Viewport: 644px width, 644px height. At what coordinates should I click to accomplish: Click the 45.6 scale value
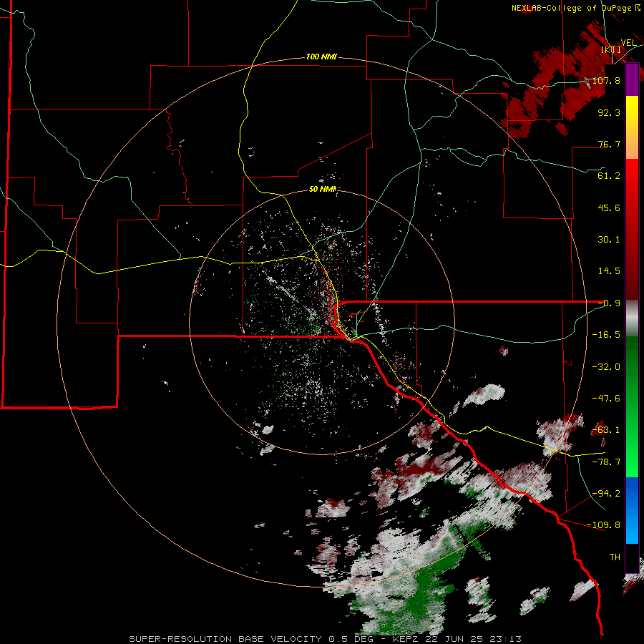coord(609,208)
